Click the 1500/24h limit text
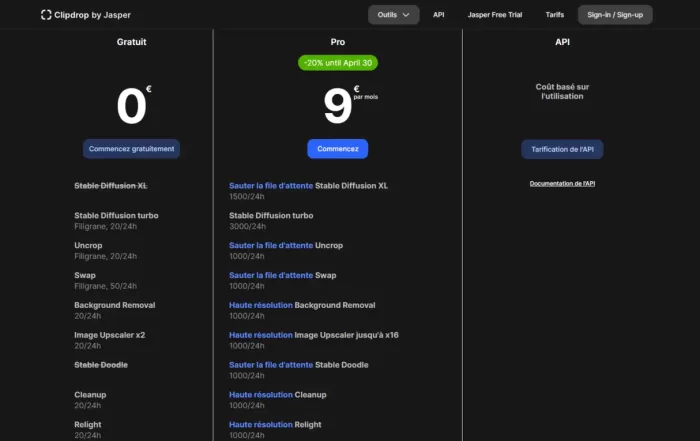The image size is (700, 441). coord(246,196)
